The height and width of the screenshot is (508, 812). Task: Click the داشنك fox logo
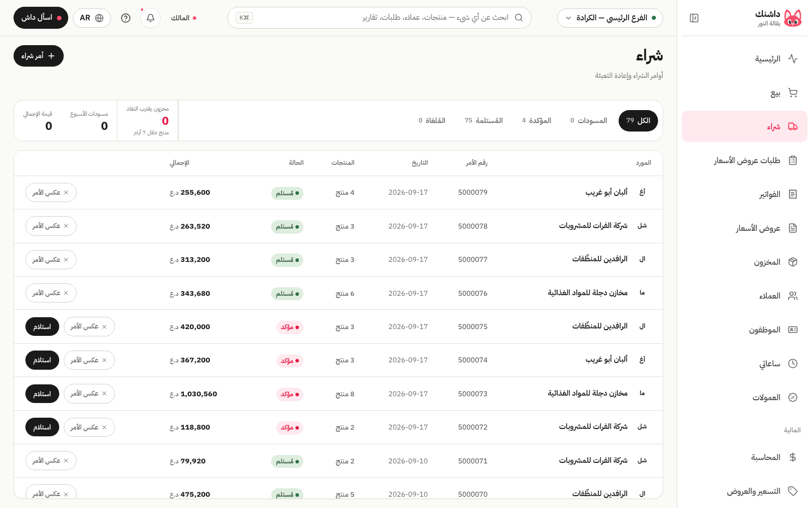793,18
